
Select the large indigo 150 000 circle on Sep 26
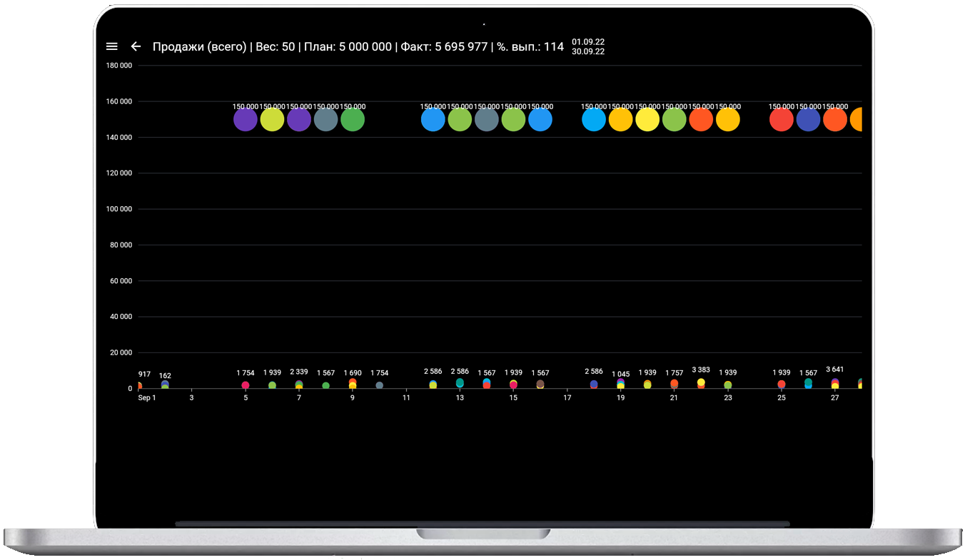[808, 119]
